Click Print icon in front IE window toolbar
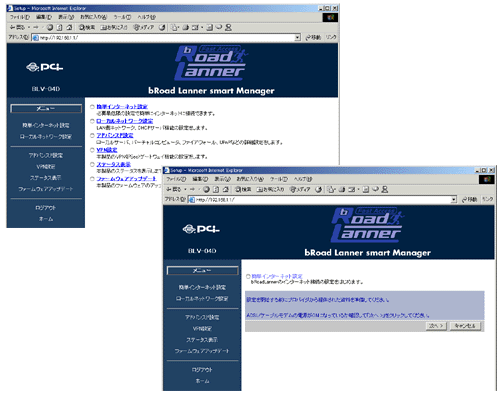Image resolution: width=500 pixels, height=400 pixels. [342, 189]
